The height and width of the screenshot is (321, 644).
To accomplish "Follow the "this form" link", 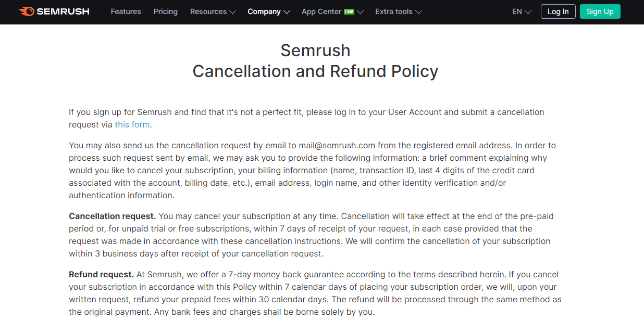I will [132, 125].
